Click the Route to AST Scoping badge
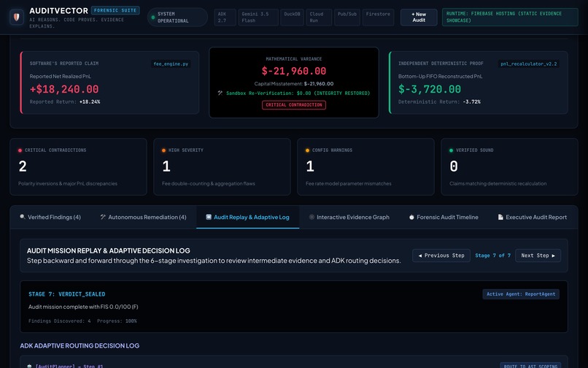588x368 pixels. click(x=530, y=366)
